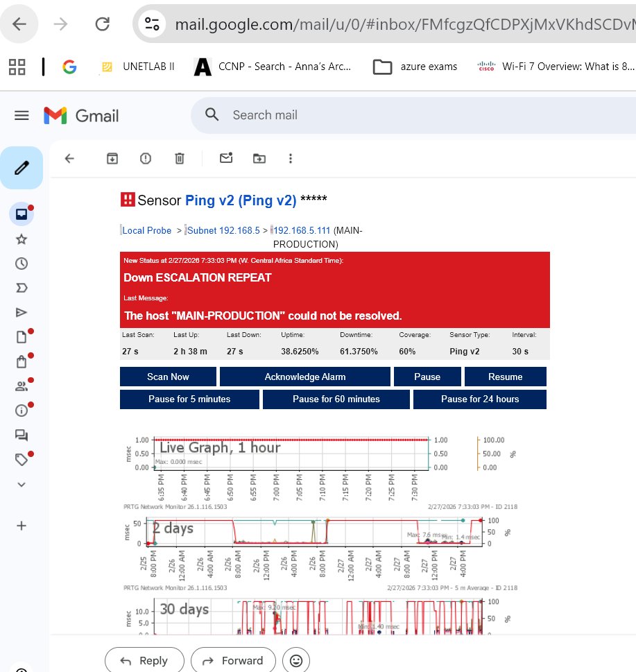Open the Wi-Fi 7 Overview bookmark
636x672 pixels.
click(556, 67)
